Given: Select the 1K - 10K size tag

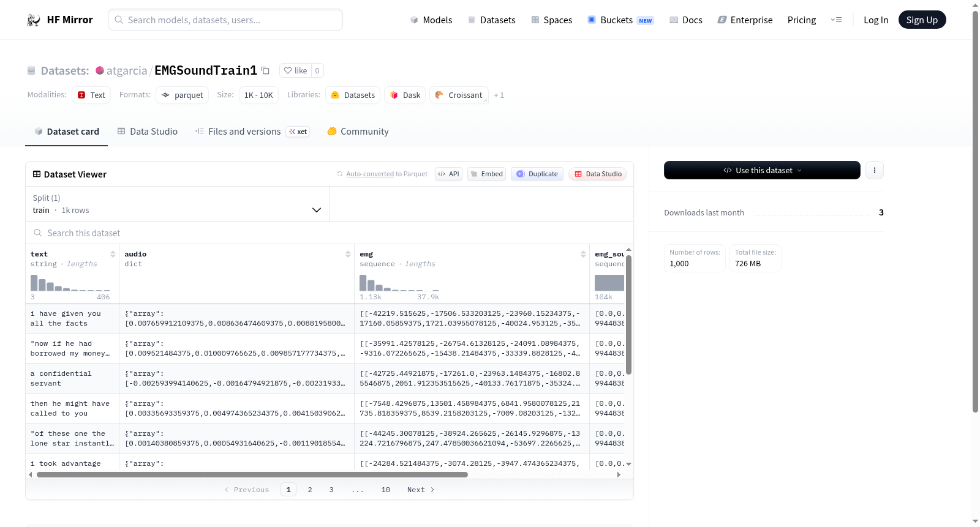Looking at the screenshot, I should click(258, 95).
